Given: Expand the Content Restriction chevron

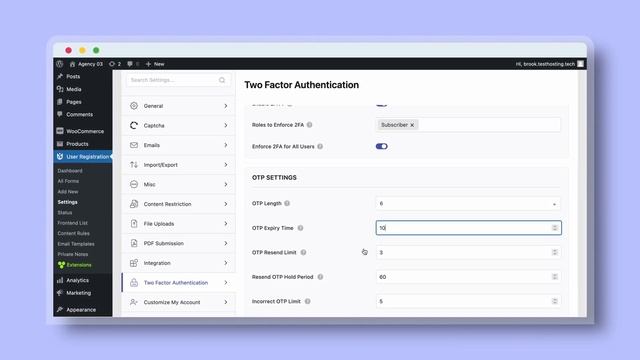Looking at the screenshot, I should tap(226, 204).
